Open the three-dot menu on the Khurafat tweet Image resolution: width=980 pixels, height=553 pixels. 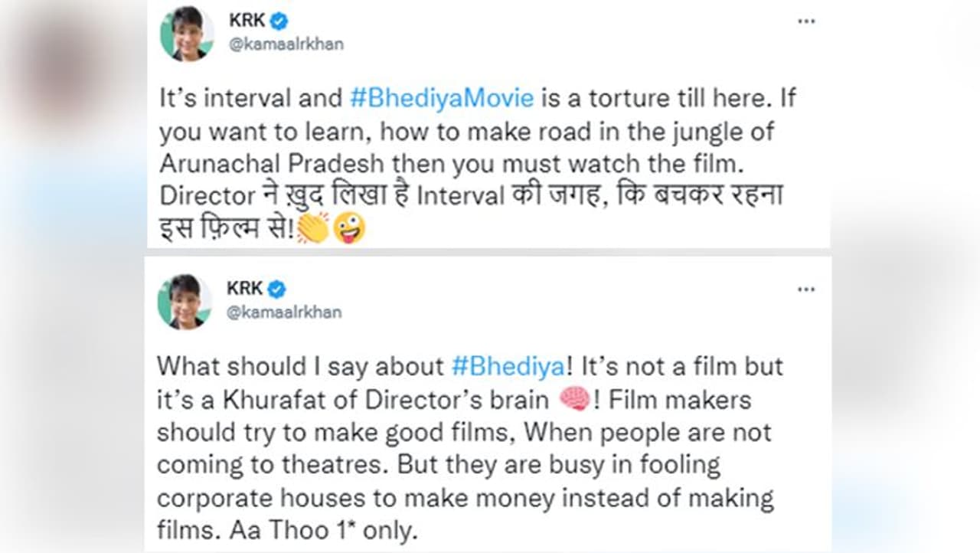(x=806, y=290)
